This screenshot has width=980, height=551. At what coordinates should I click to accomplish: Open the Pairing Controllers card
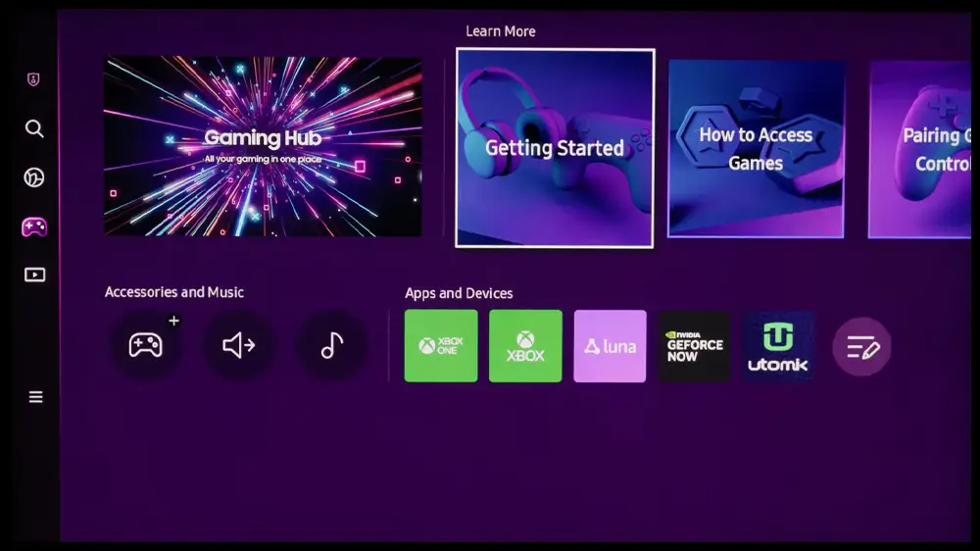tap(919, 149)
